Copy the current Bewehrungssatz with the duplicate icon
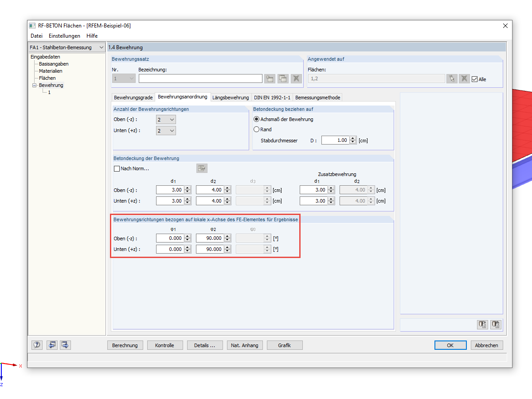 tap(283, 79)
